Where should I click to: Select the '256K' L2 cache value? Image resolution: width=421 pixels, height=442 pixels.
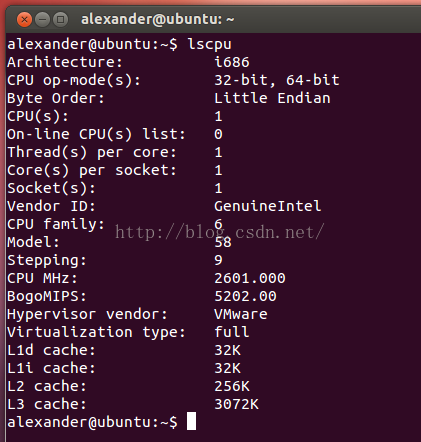point(232,386)
